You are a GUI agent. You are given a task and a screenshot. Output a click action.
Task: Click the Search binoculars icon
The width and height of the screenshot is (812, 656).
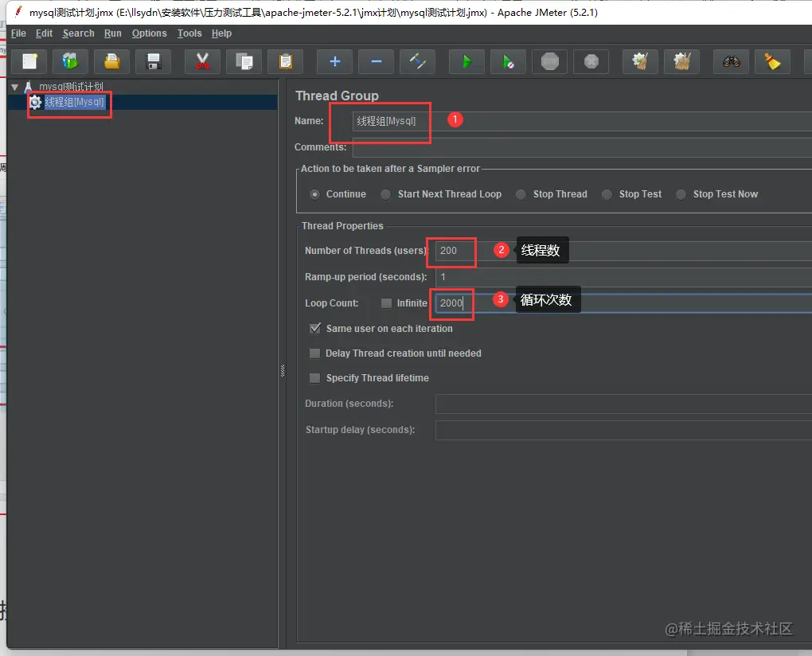tap(732, 61)
